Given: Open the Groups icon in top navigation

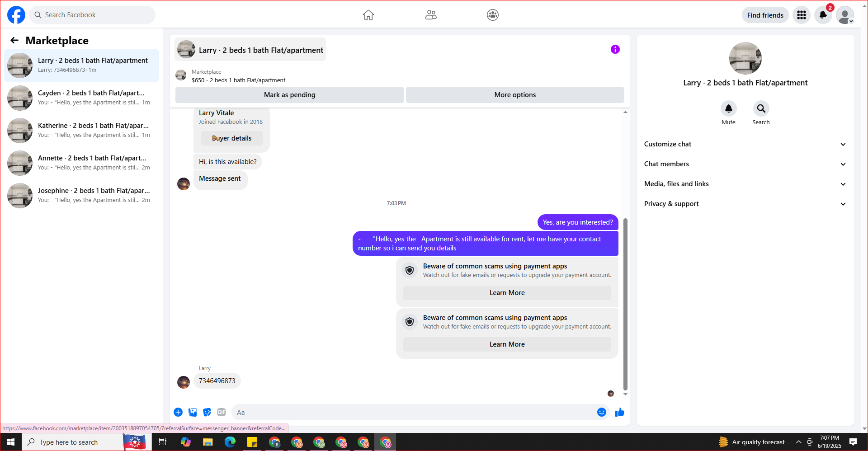Looking at the screenshot, I should tap(493, 15).
